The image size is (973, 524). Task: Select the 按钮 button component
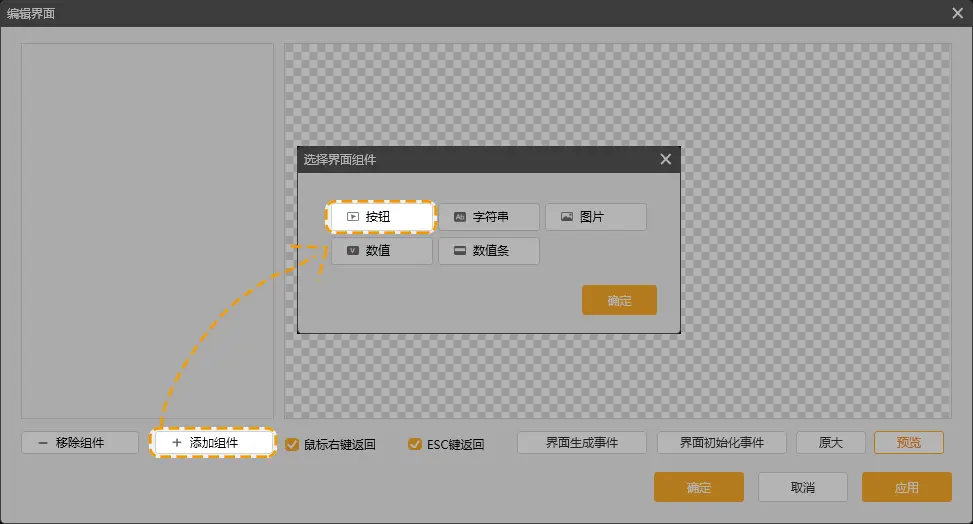(382, 217)
